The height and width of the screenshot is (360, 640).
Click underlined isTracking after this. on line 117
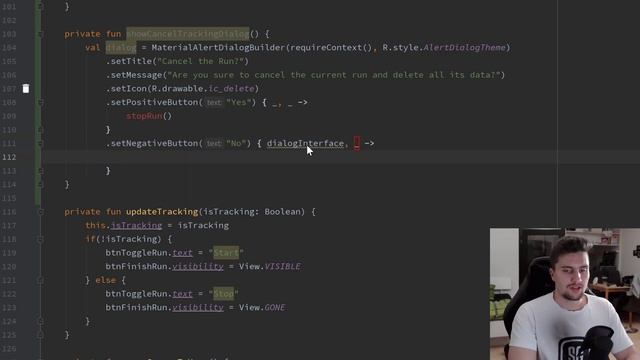(x=136, y=225)
